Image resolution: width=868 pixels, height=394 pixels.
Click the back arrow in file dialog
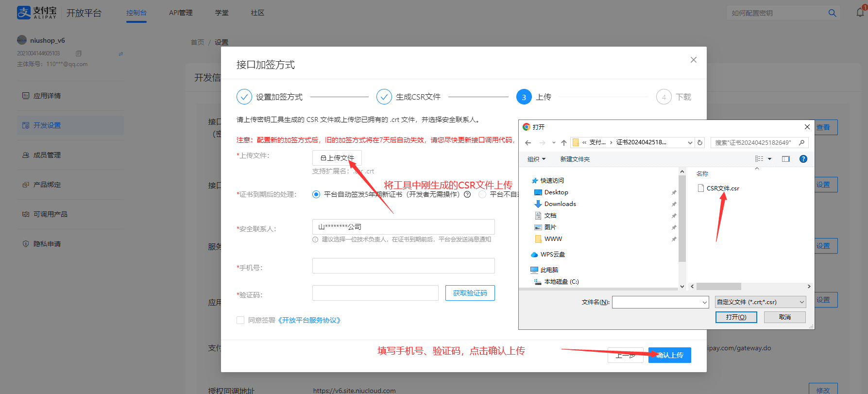528,142
